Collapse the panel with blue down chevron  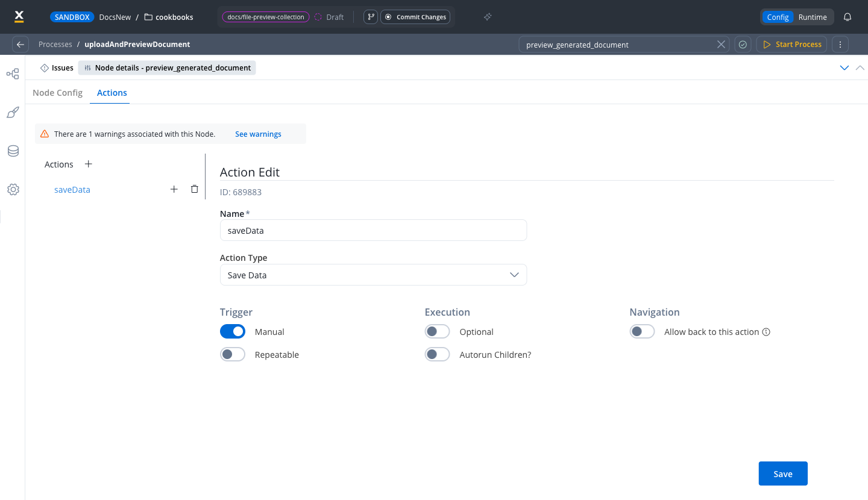pos(844,68)
